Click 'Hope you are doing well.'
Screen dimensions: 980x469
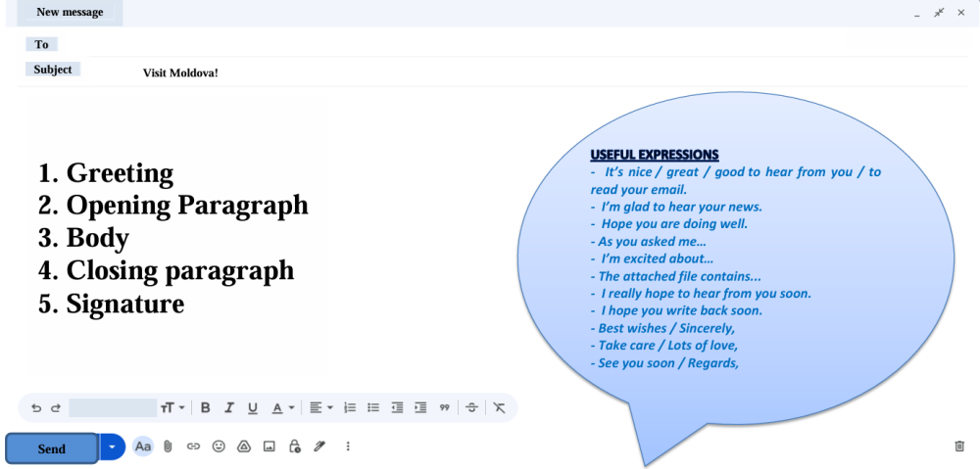674,223
